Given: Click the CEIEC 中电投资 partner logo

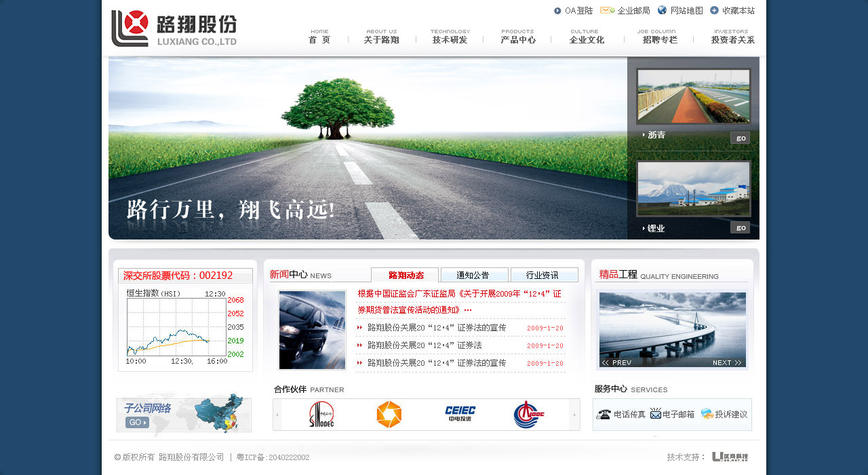Looking at the screenshot, I should pos(460,414).
